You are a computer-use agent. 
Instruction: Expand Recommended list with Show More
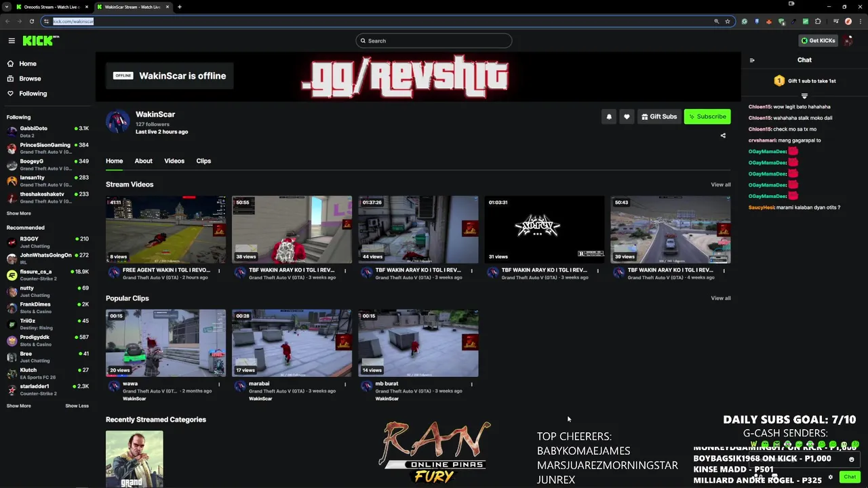(19, 406)
